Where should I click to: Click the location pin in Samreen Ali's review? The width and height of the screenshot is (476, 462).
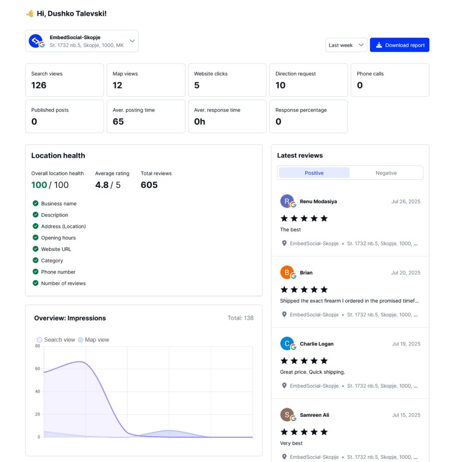tap(284, 456)
